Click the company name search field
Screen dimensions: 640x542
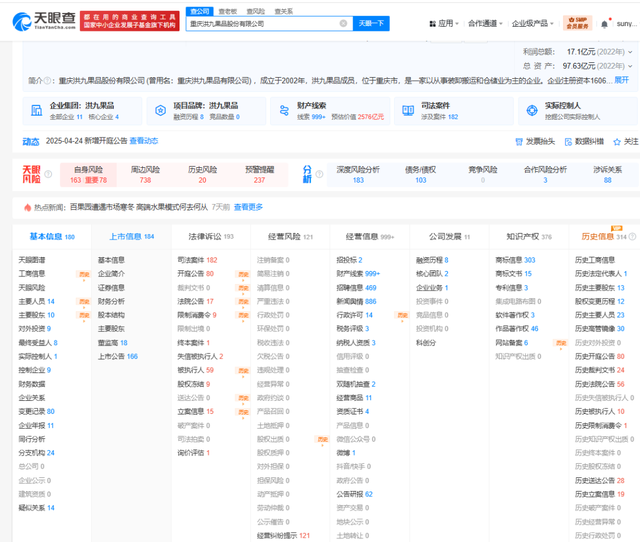click(x=260, y=23)
